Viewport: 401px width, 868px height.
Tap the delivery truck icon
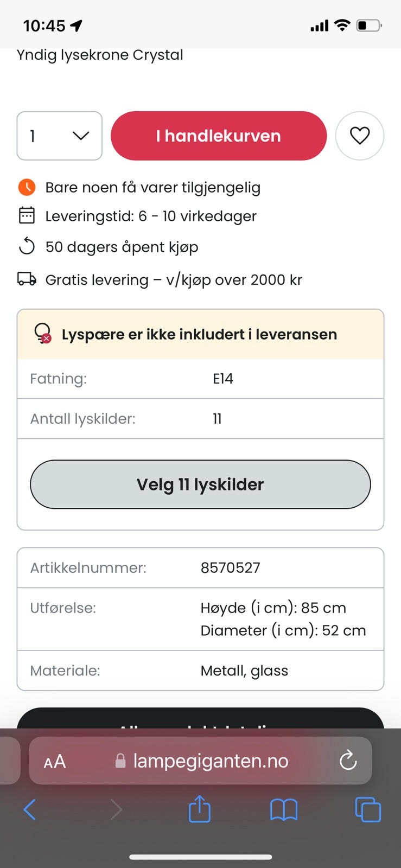pyautogui.click(x=27, y=279)
